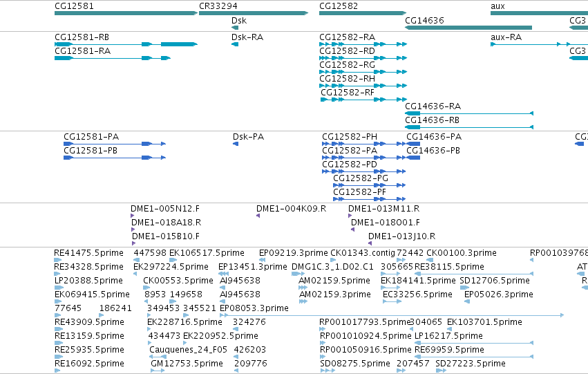Click the CG14636 gene bar
The width and height of the screenshot is (588, 374).
tap(468, 28)
